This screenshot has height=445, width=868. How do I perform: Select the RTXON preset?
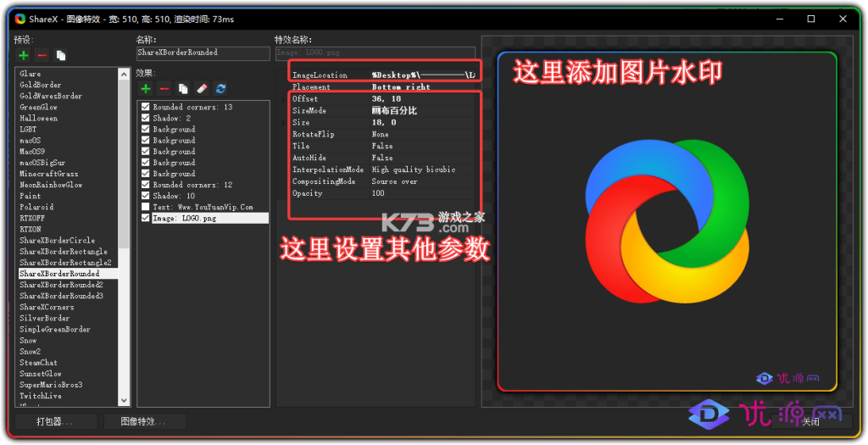(x=31, y=229)
